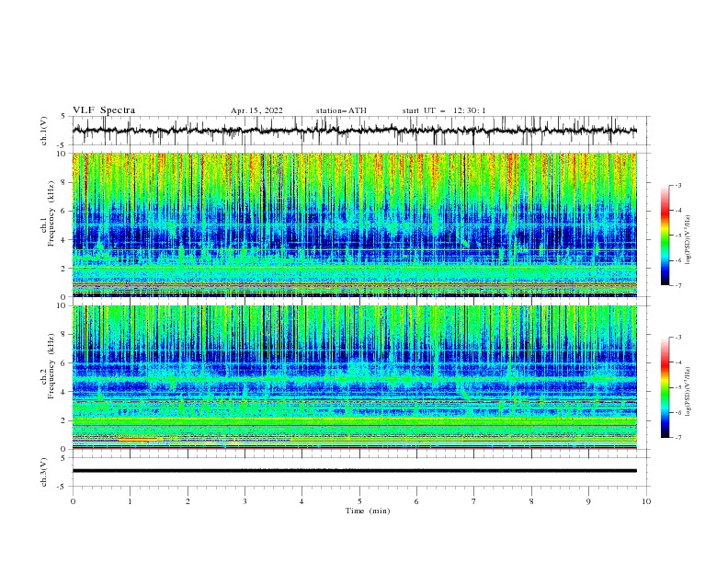Image resolution: width=728 pixels, height=563 pixels.
Task: Click inside the ch.1 spectrogram panel
Action: tap(355, 224)
